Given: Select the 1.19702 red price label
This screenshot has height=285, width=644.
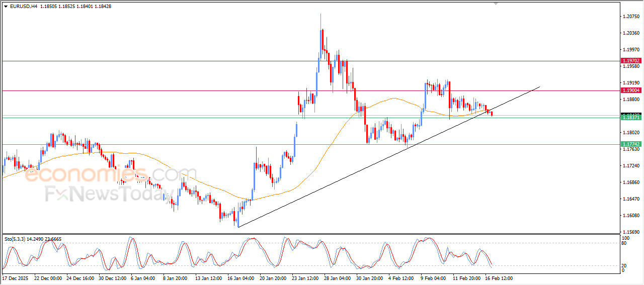Looking at the screenshot, I should [x=630, y=61].
